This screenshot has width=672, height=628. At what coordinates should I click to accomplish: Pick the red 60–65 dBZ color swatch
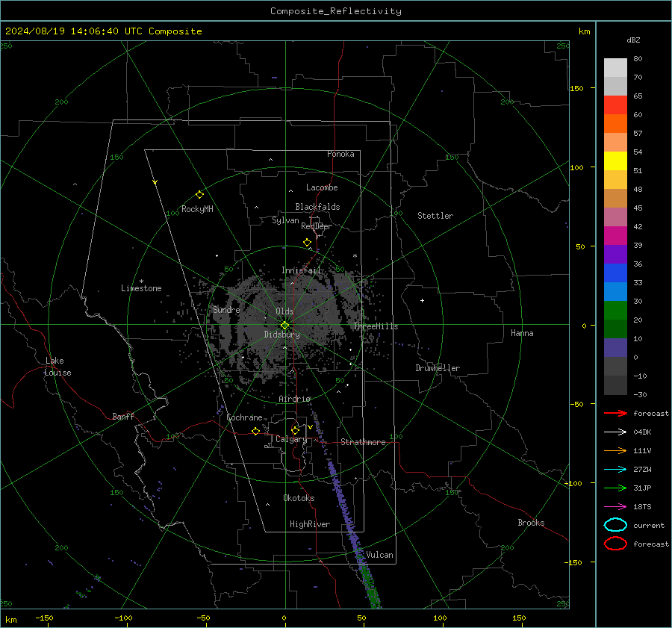click(x=615, y=105)
